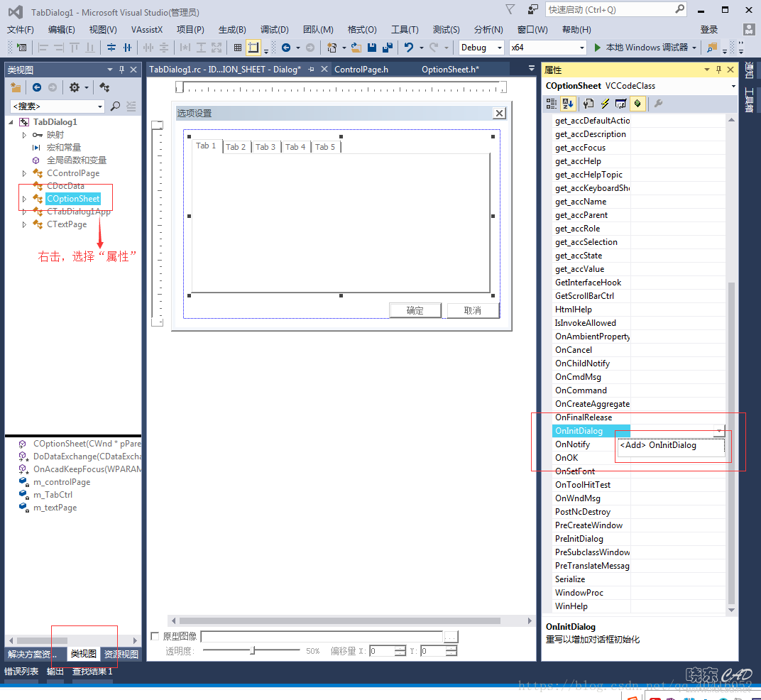Toggle pin on TabDialog1.rc document tab
Screen dimensions: 761x700
tap(311, 70)
